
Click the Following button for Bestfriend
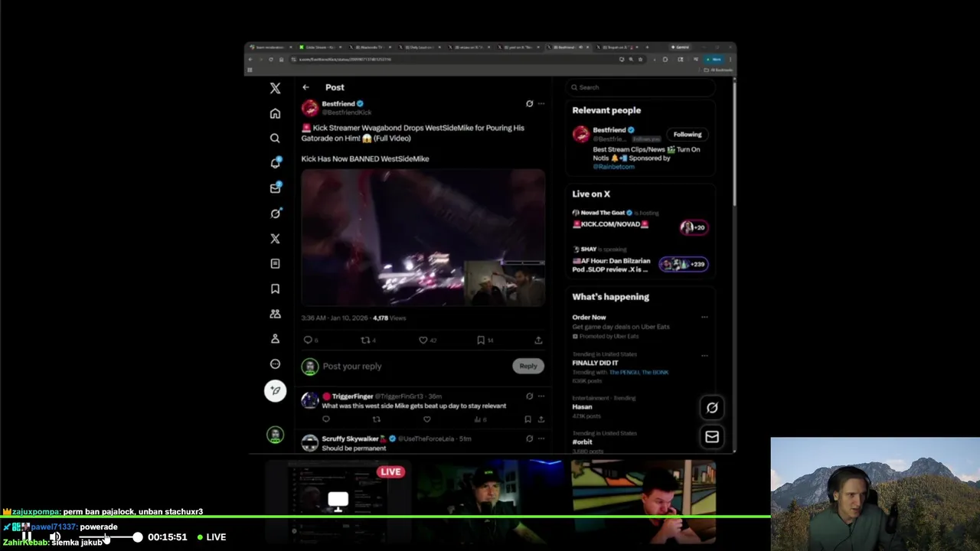[x=688, y=134]
